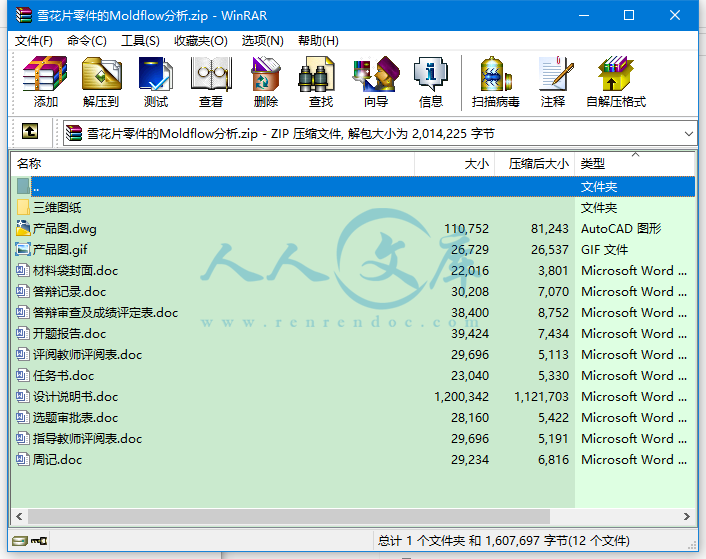Click size value 23,040

(x=470, y=375)
